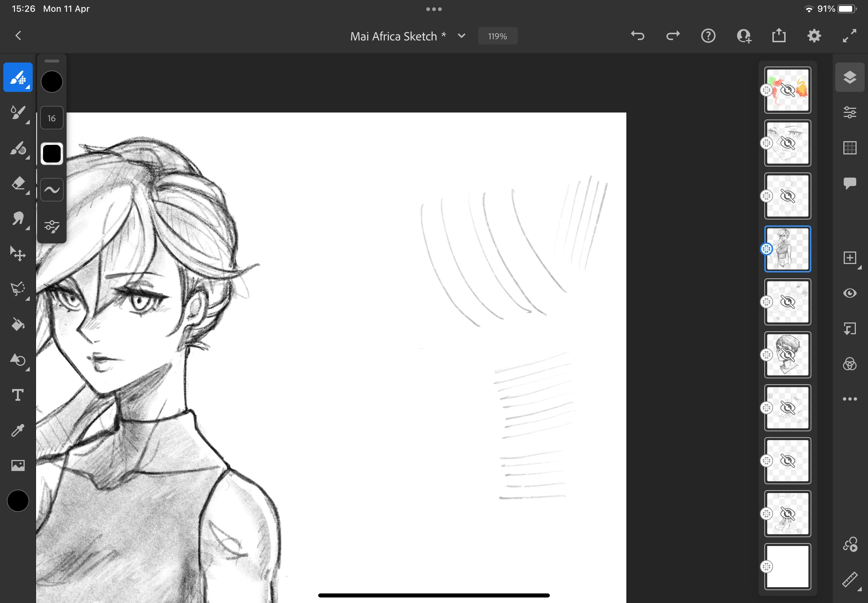This screenshot has width=868, height=603.
Task: Select the Smudge tool
Action: pyautogui.click(x=18, y=219)
